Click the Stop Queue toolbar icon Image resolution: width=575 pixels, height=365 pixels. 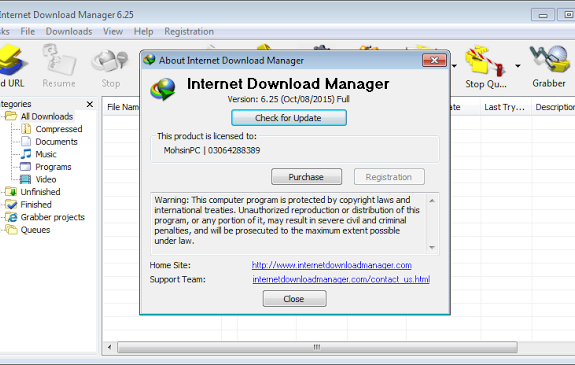click(486, 67)
